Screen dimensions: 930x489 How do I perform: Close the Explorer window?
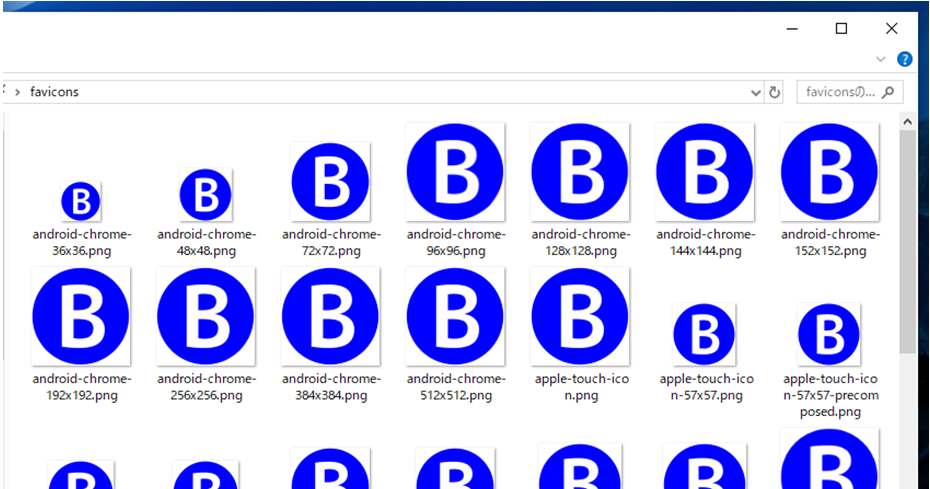coord(891,28)
